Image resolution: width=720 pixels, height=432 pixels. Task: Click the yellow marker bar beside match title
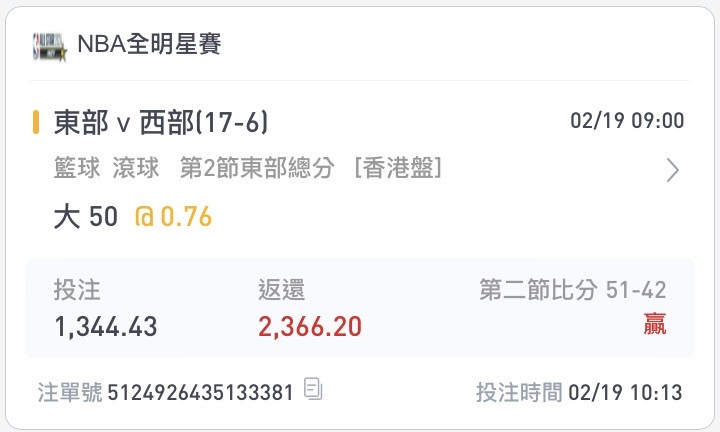36,122
